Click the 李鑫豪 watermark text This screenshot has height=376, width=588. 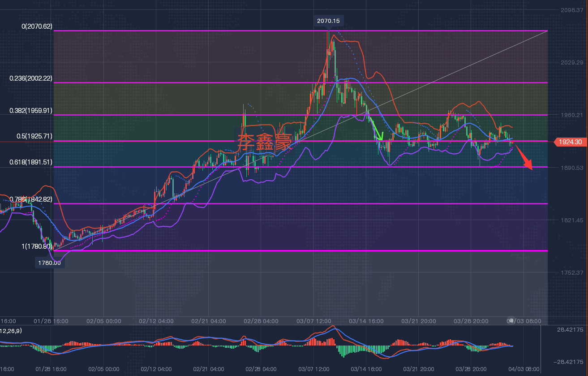(265, 142)
